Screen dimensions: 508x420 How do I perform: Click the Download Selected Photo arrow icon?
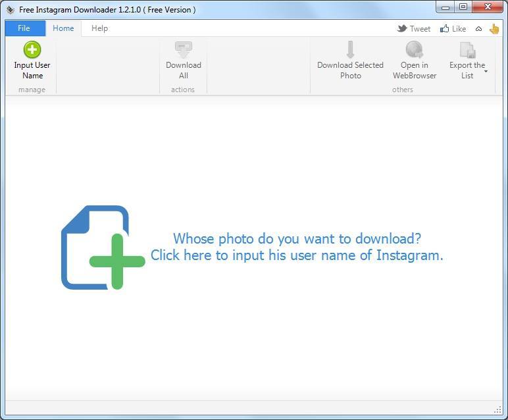point(350,50)
